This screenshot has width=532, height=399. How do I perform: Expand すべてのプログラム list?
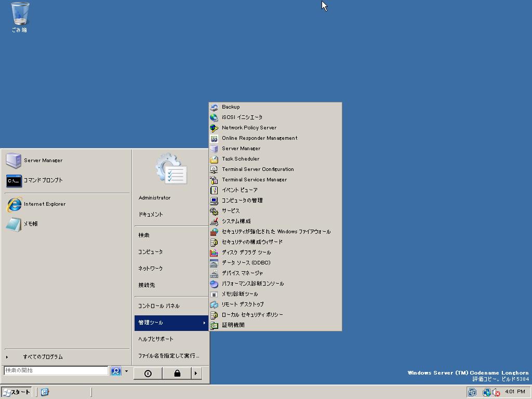click(67, 357)
